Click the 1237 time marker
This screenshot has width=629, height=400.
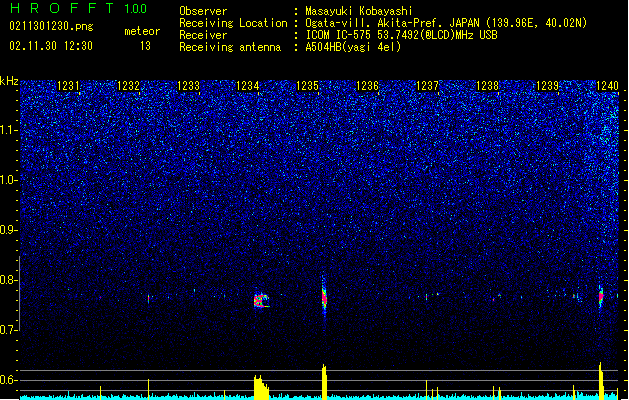[x=428, y=86]
